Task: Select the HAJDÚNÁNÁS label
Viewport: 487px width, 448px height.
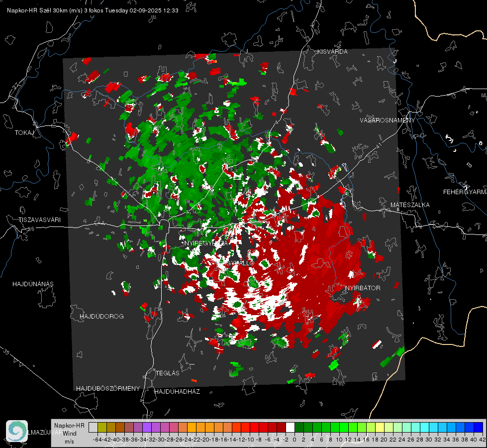Action: [x=33, y=284]
